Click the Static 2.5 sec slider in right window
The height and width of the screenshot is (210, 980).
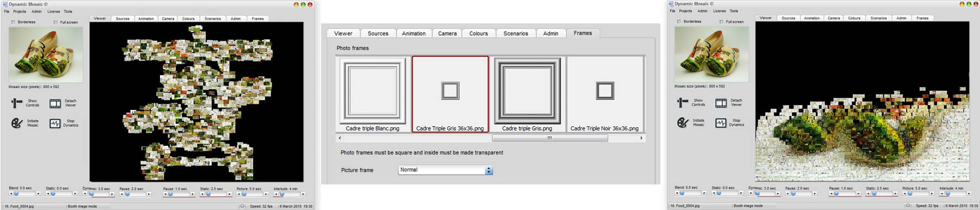click(882, 193)
